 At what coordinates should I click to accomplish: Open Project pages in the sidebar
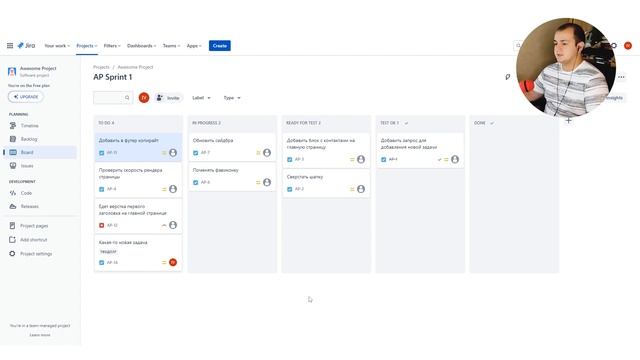click(40, 226)
